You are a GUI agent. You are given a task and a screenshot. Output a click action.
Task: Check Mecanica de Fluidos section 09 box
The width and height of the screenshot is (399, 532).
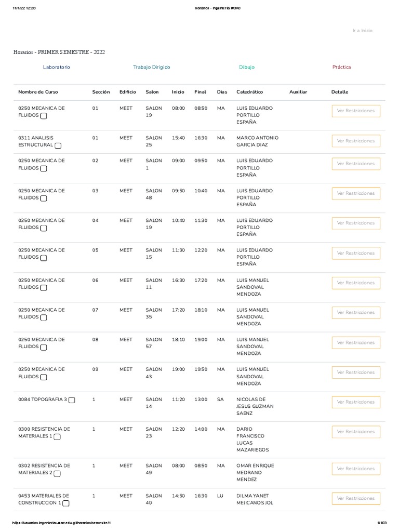coord(44,377)
